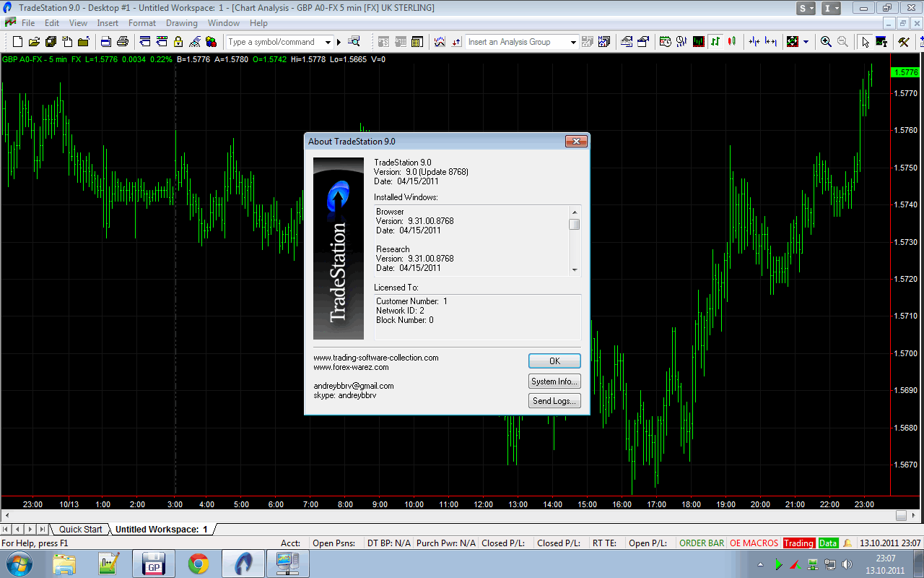
Task: Expand the 'Type a symbol/command' dropdown
Action: 328,42
